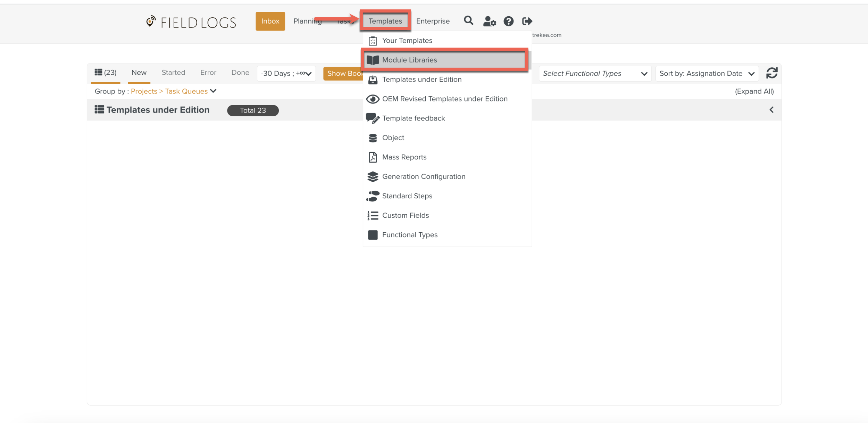Switch to the Error filter tab
The image size is (868, 423).
pyautogui.click(x=208, y=72)
